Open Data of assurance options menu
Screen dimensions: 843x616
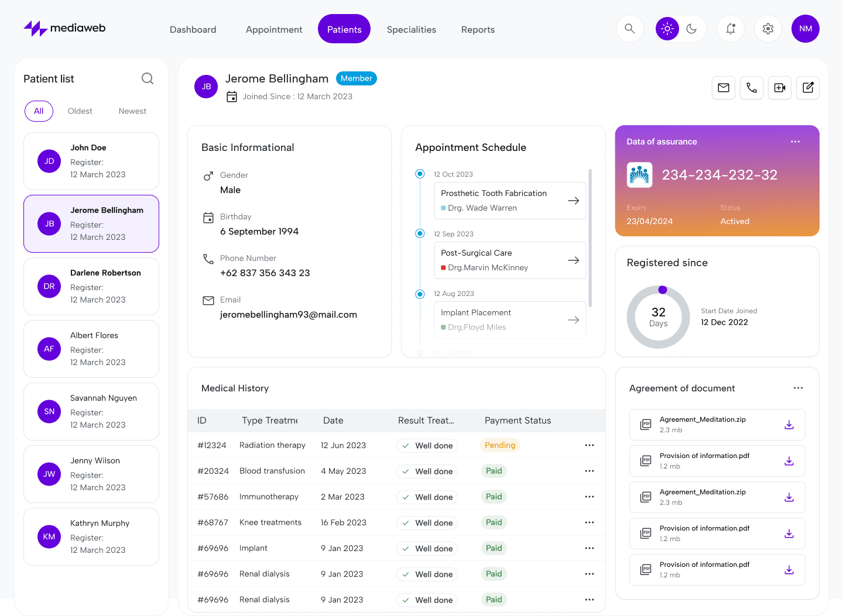coord(795,142)
